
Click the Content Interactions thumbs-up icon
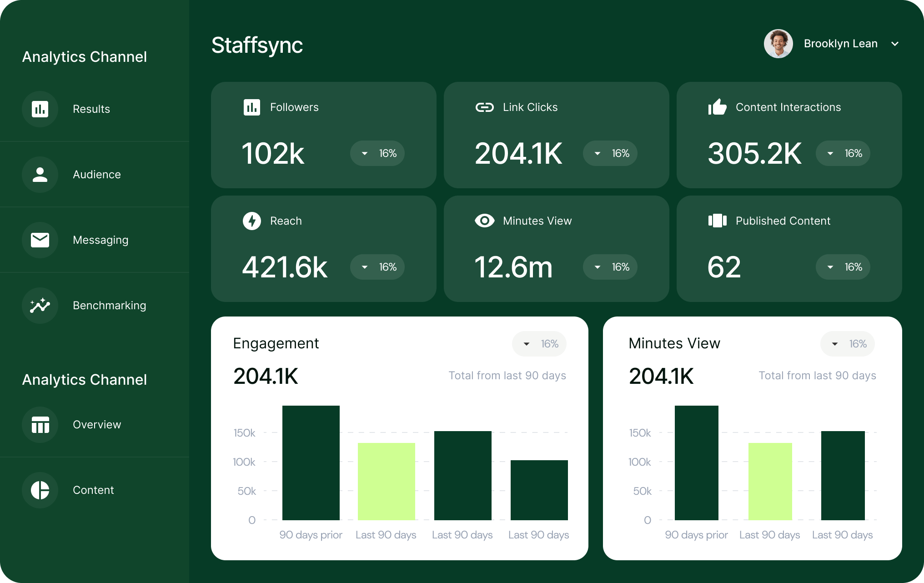717,107
